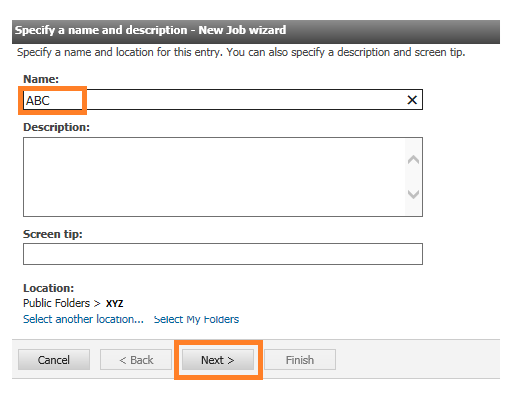Select the XYZ folder in Location path
The height and width of the screenshot is (417, 519).
[x=114, y=303]
